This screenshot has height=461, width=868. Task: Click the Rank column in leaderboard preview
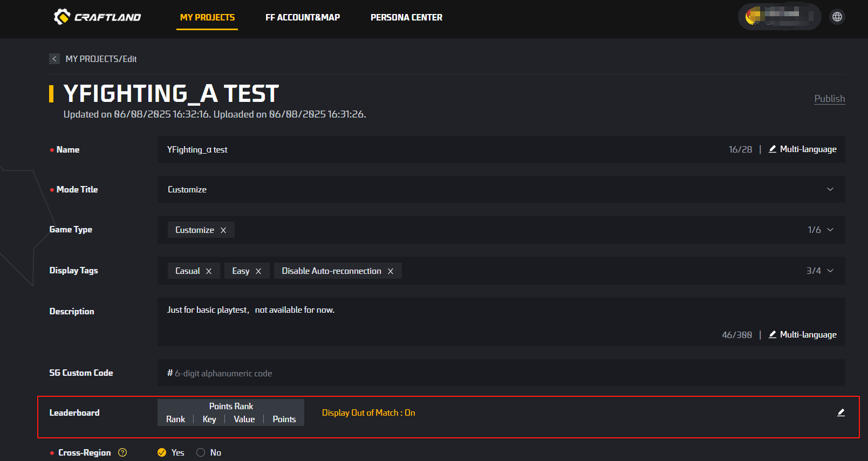[175, 419]
